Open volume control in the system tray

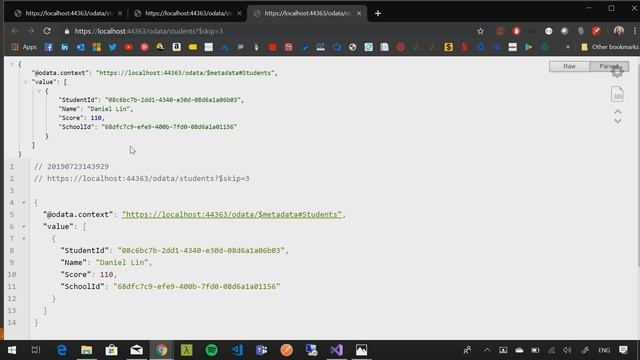[567, 350]
